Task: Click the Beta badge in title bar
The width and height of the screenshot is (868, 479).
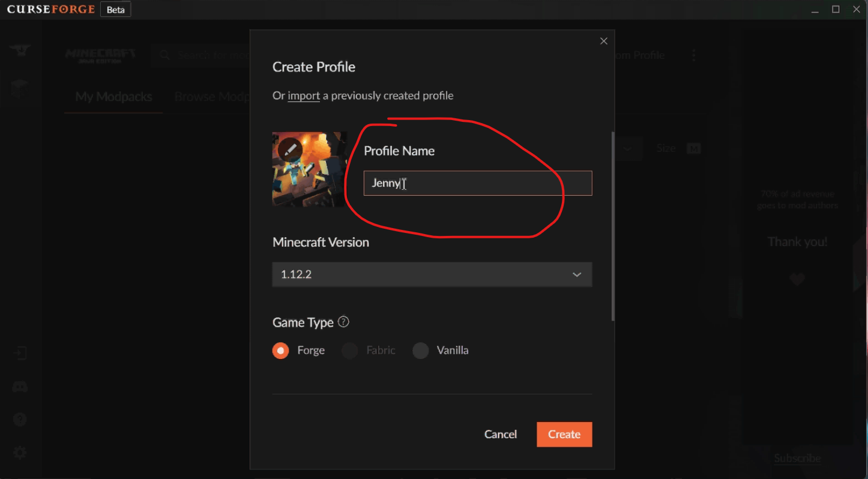Action: [115, 10]
